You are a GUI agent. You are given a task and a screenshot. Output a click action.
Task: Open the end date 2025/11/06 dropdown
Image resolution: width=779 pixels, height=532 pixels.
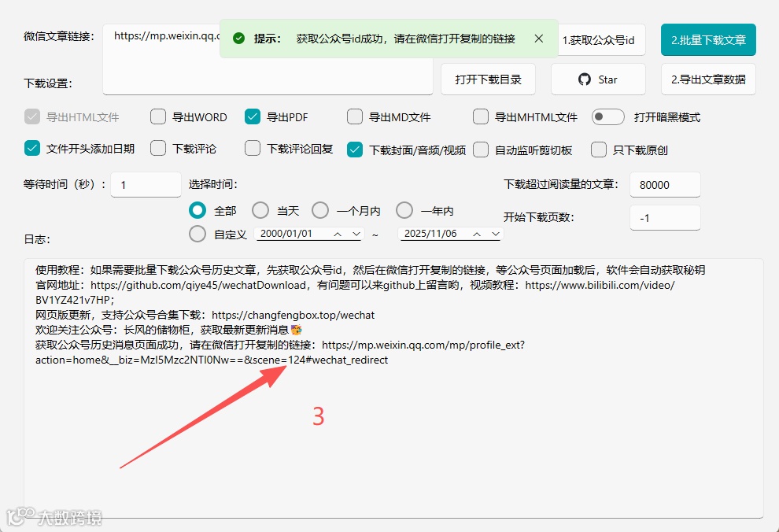click(x=495, y=234)
